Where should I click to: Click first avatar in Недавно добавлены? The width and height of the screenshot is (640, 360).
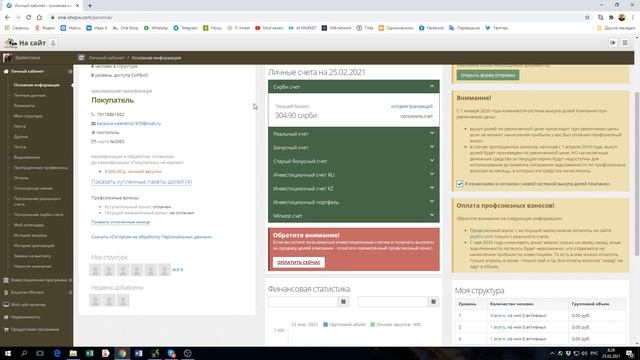coord(96,300)
